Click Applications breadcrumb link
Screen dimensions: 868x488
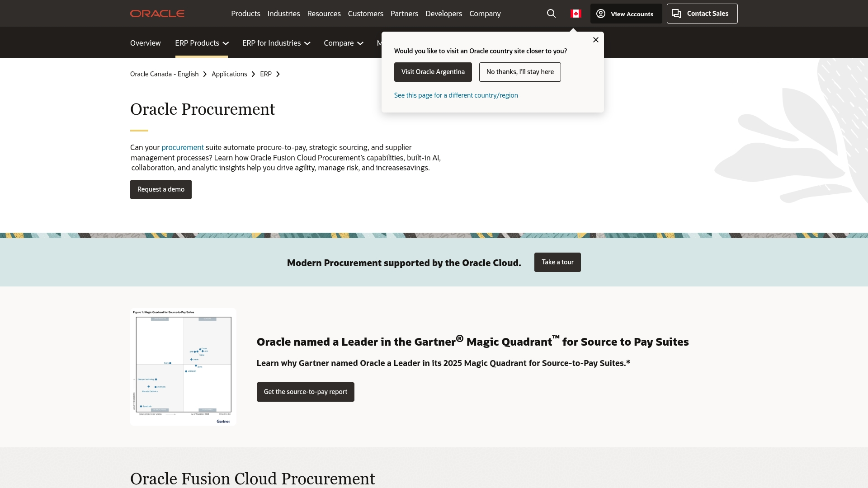pyautogui.click(x=229, y=74)
